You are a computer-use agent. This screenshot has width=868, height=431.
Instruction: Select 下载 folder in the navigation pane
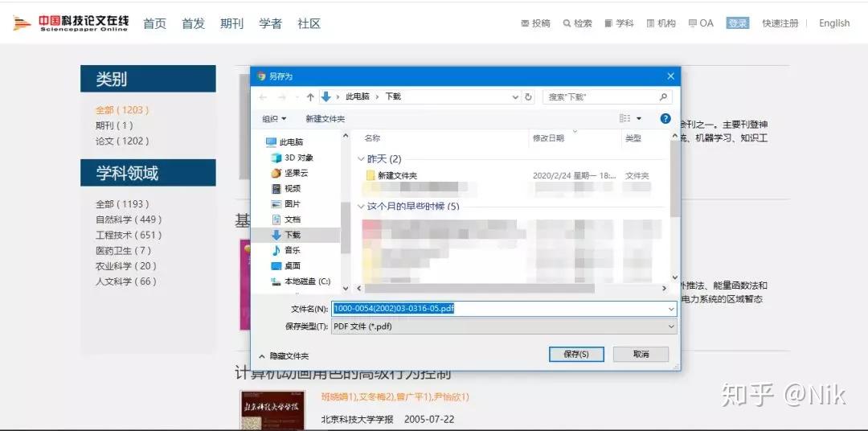(x=285, y=236)
